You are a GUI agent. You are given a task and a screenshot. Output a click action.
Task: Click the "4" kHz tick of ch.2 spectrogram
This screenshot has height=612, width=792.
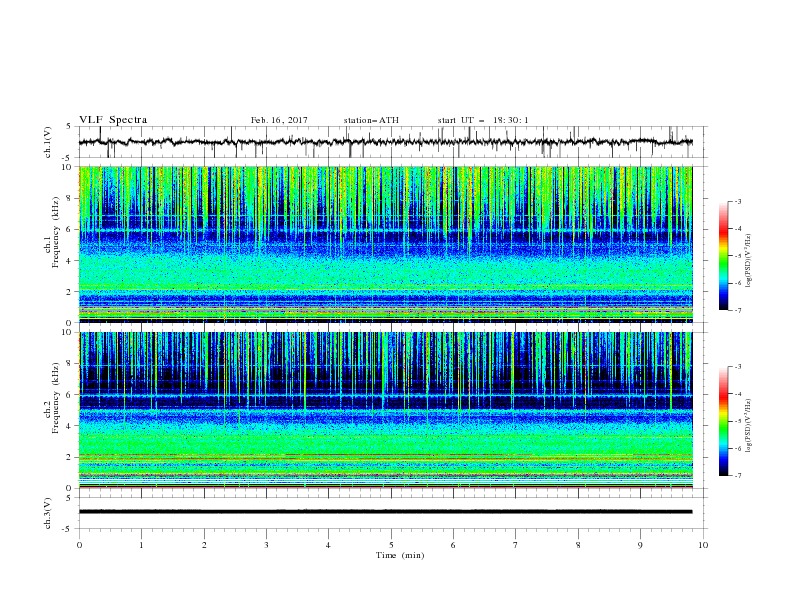pos(70,426)
